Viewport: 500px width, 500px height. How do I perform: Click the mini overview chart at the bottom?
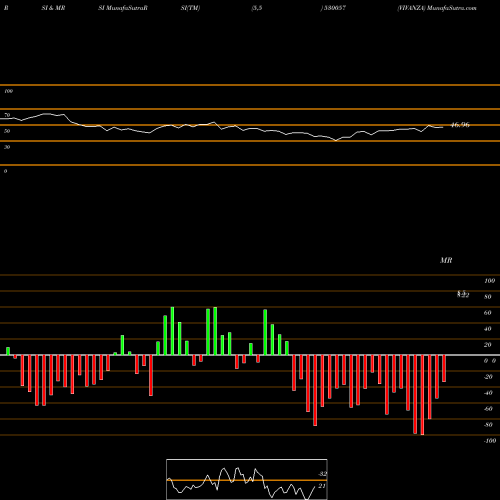pyautogui.click(x=247, y=479)
